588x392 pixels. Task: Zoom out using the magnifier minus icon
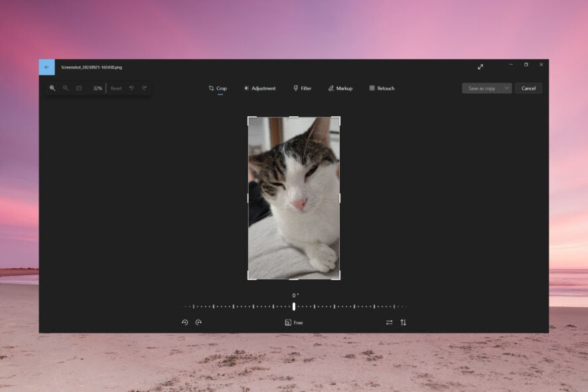[x=66, y=88]
